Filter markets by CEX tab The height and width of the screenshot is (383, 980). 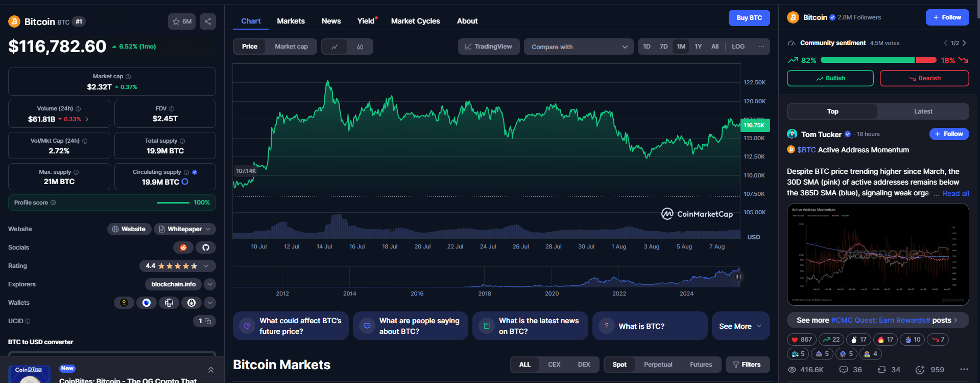click(x=554, y=365)
